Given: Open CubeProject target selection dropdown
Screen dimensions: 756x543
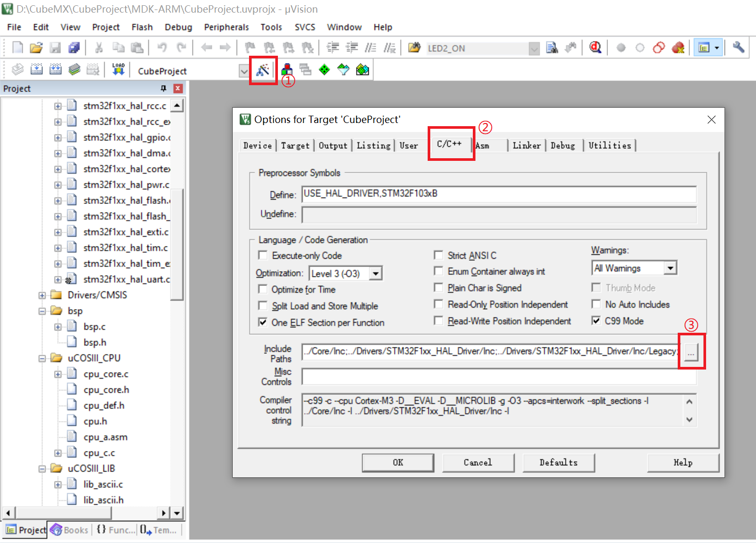Looking at the screenshot, I should point(244,70).
